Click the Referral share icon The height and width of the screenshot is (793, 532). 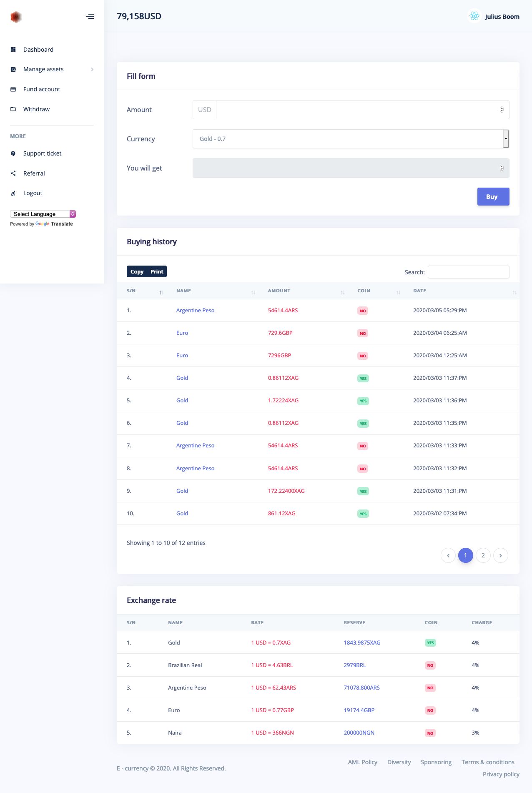13,173
